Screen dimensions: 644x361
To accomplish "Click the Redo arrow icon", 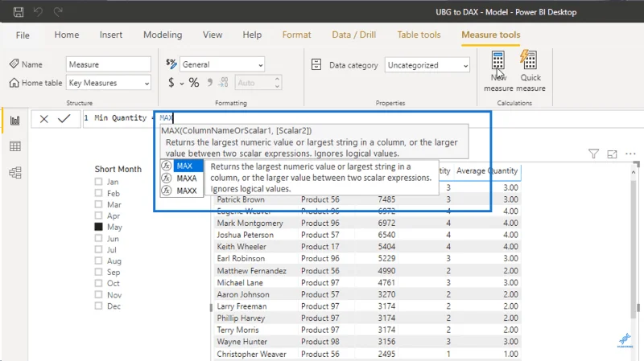I will [58, 12].
